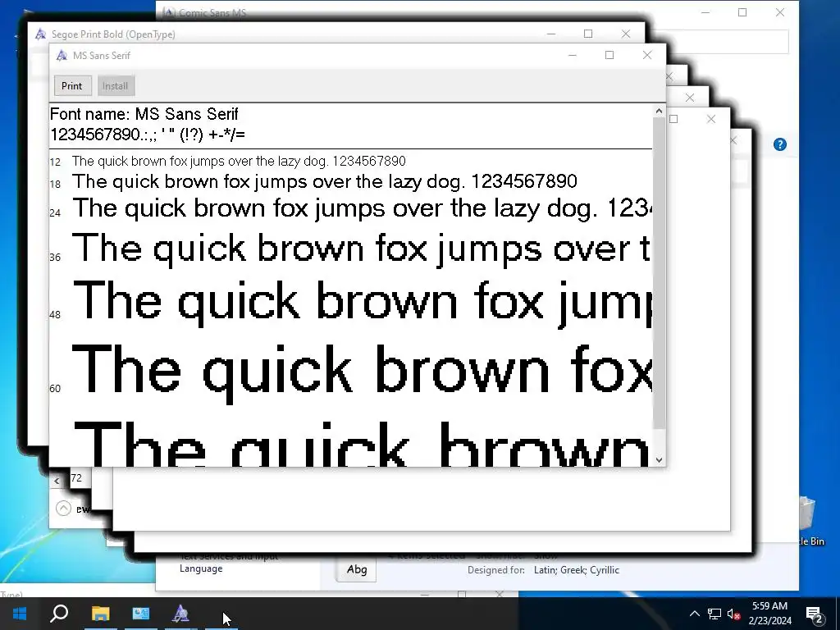This screenshot has height=630, width=840.
Task: Open File Explorer from the taskbar
Action: click(x=100, y=614)
